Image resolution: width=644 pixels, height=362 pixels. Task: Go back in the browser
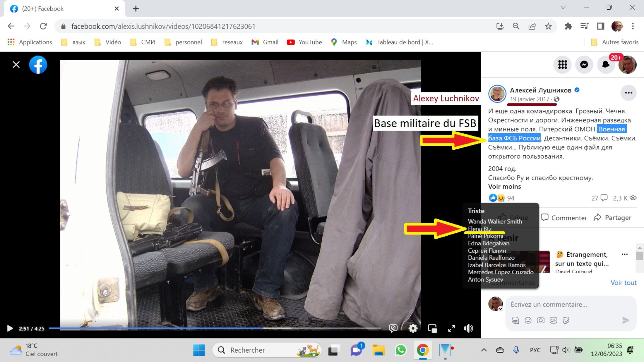coord(11,26)
